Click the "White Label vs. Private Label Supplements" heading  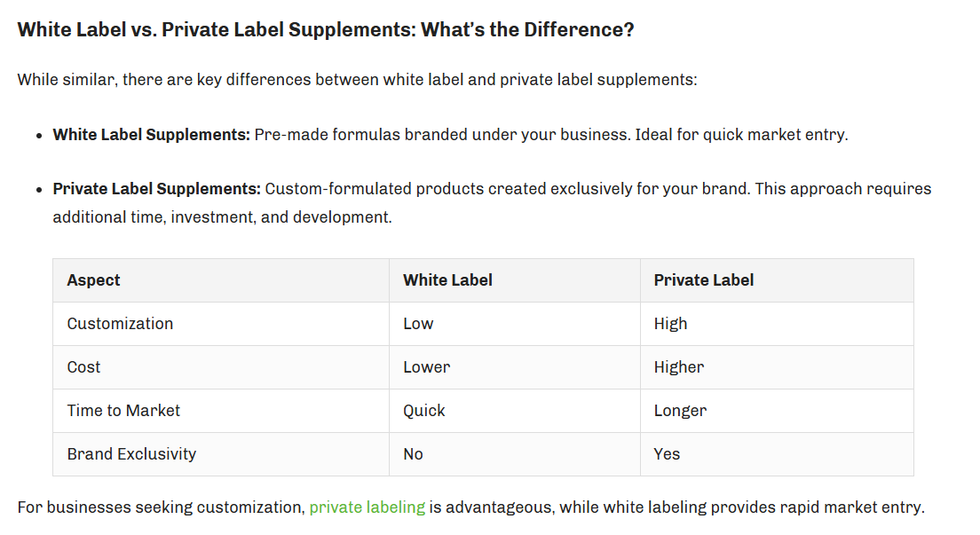point(326,29)
